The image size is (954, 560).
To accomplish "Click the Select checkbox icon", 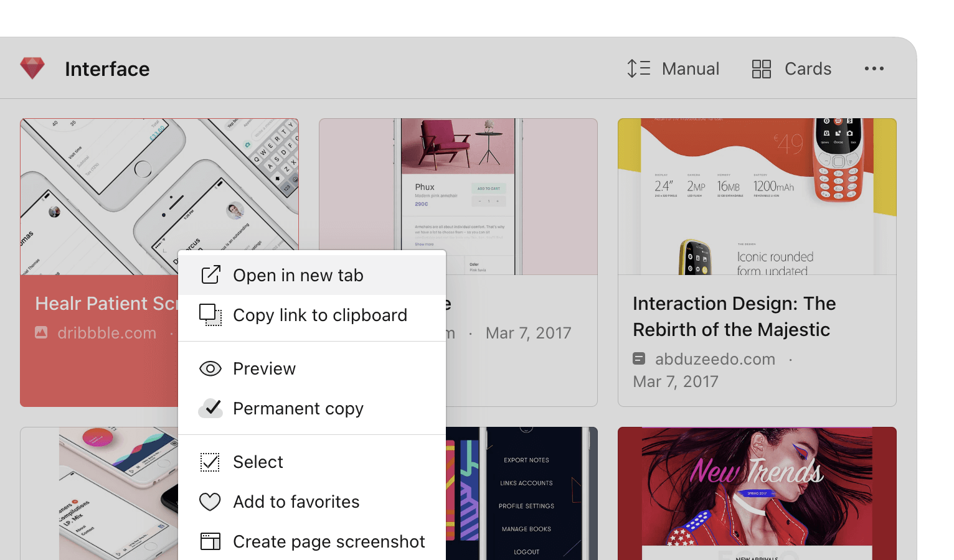I will [210, 462].
